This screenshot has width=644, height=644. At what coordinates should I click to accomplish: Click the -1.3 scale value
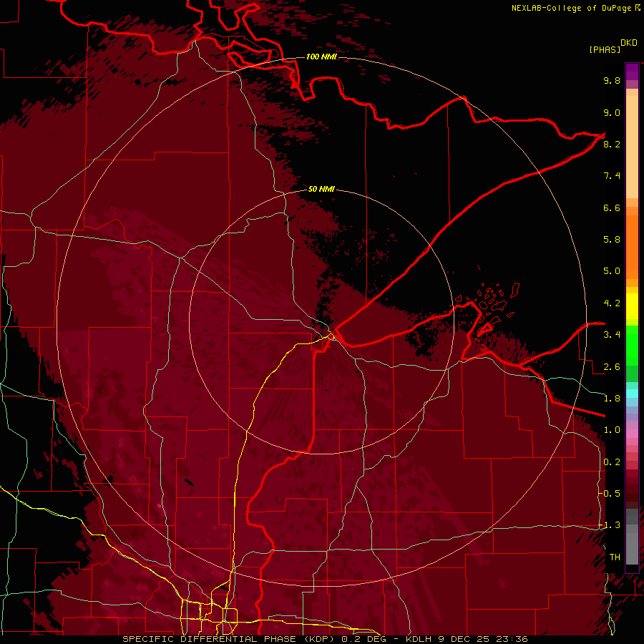(x=609, y=526)
